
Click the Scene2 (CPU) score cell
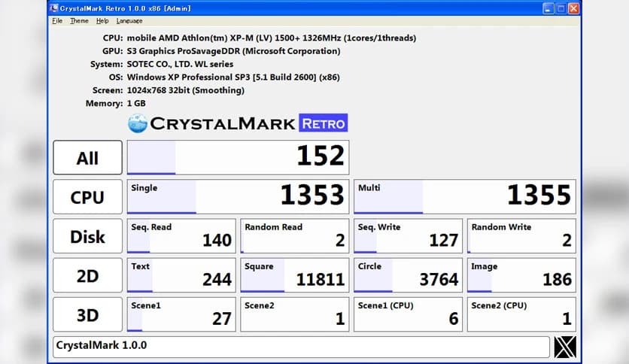[x=521, y=314]
